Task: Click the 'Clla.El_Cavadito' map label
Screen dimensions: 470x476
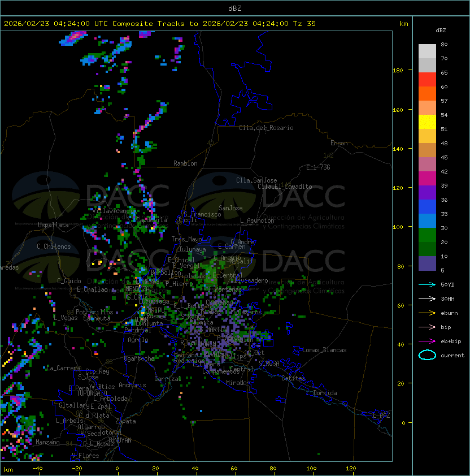Action: tap(285, 187)
